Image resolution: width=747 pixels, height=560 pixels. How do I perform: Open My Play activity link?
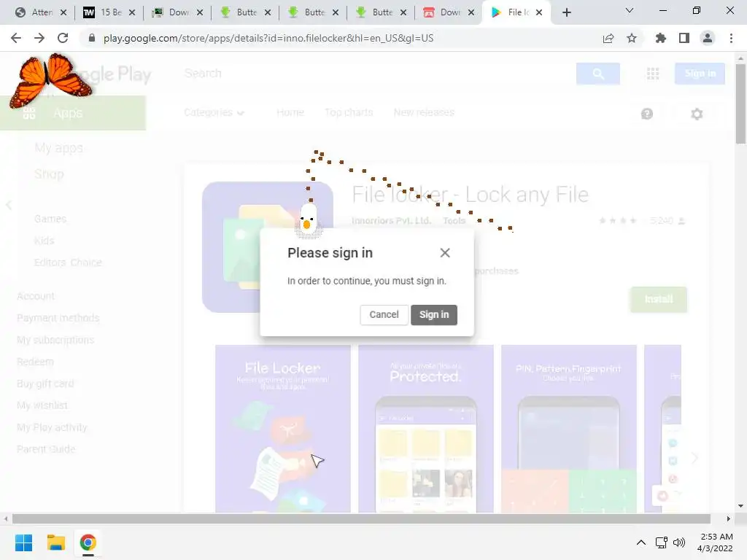(x=52, y=427)
